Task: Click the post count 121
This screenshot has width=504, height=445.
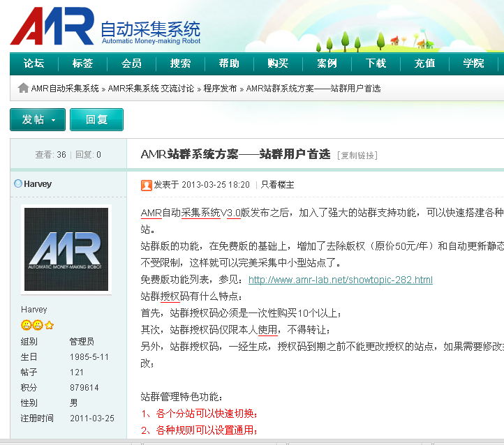Action: point(77,372)
